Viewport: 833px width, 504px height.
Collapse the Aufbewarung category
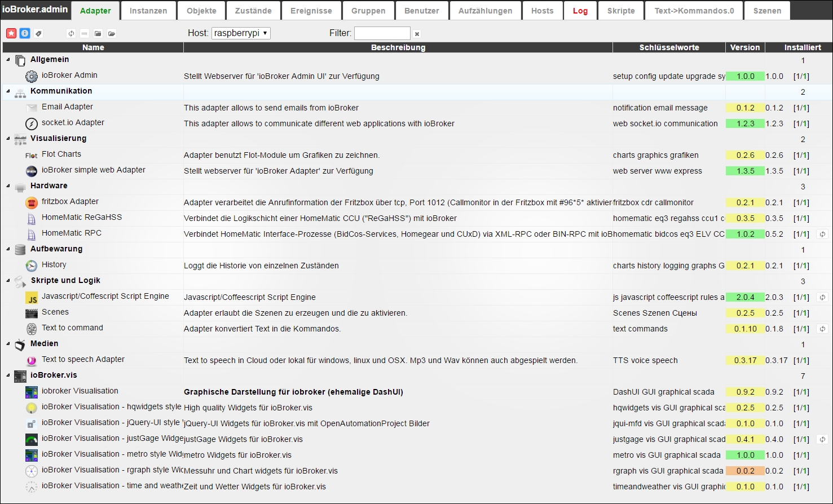8,249
